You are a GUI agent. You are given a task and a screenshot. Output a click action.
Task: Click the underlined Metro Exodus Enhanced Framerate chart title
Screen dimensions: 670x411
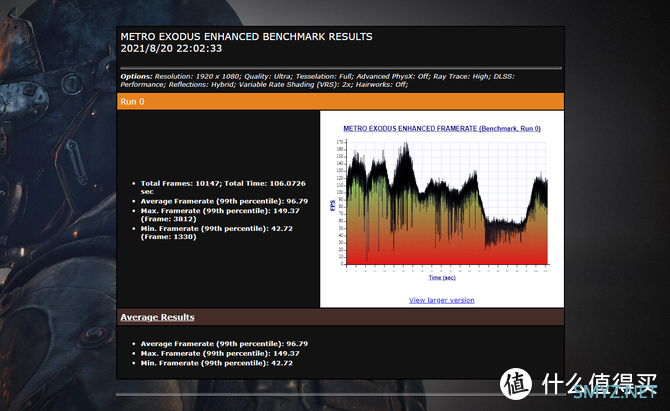[x=441, y=129]
